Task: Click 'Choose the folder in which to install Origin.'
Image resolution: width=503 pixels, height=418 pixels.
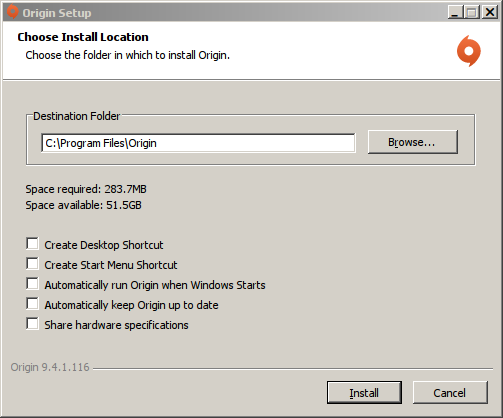Action: (128, 55)
